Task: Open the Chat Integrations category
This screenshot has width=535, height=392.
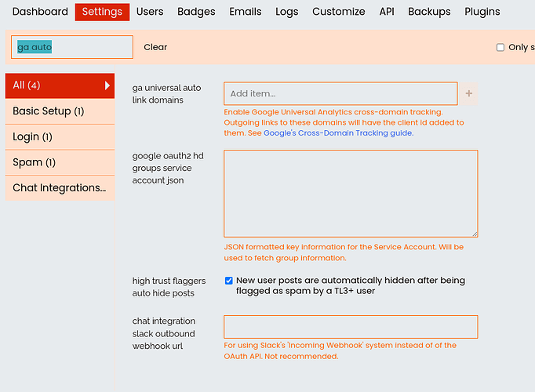Action: point(60,188)
